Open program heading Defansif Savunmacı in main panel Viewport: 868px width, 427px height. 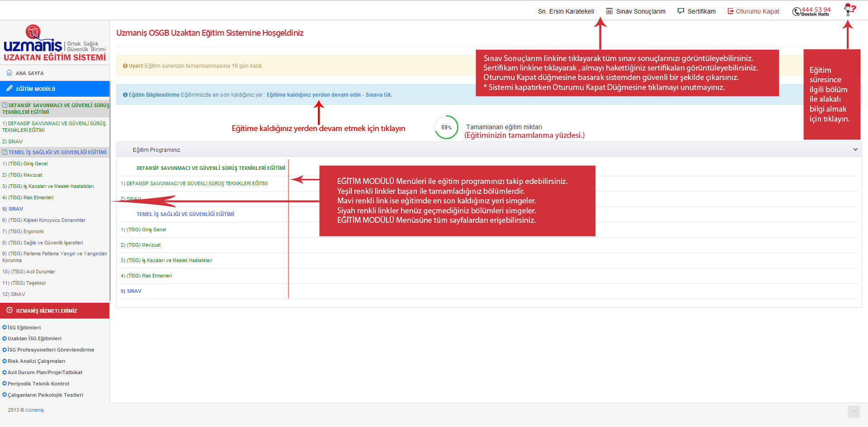[211, 168]
